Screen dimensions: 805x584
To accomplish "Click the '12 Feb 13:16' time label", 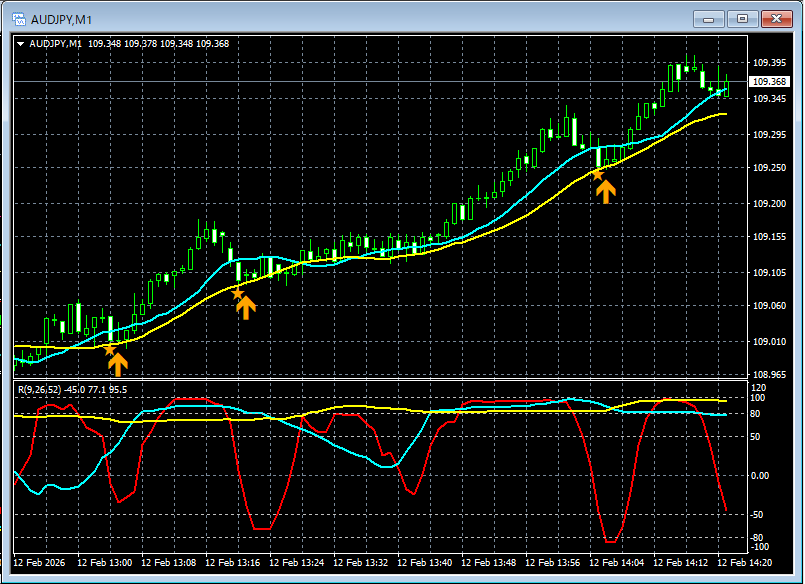I will (233, 562).
